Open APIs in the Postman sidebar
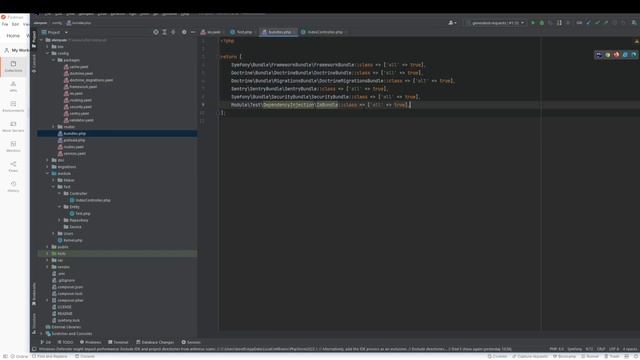The height and width of the screenshot is (360, 640). [13, 86]
